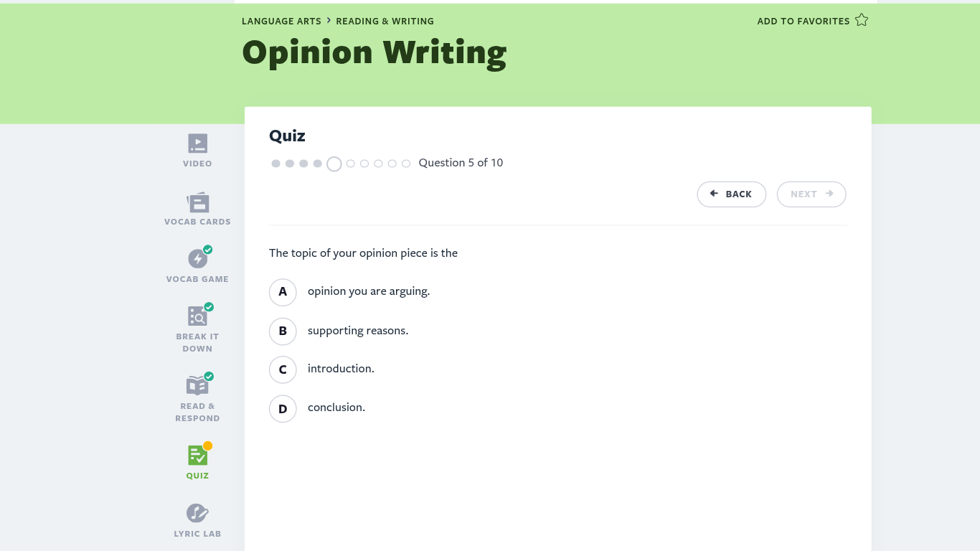
Task: Open the Read & Respond book icon
Action: 197,385
